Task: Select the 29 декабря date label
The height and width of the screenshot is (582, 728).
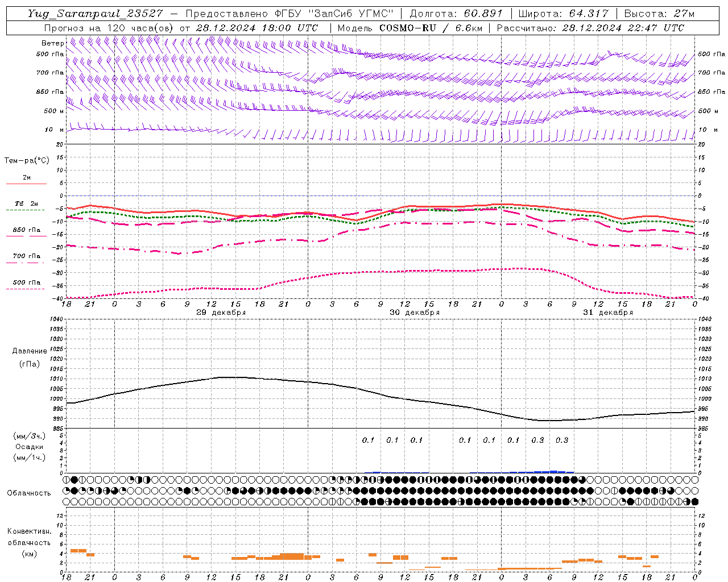Action: tap(221, 313)
